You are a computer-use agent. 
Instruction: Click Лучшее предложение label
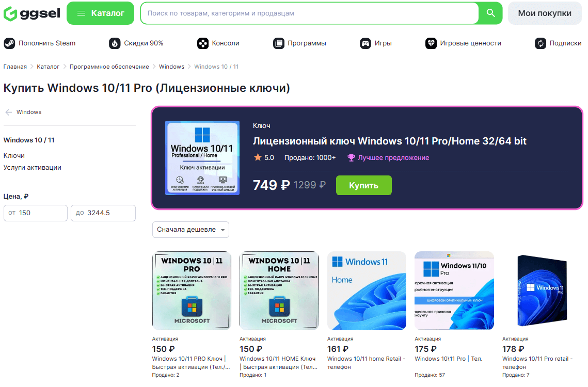[x=393, y=158]
